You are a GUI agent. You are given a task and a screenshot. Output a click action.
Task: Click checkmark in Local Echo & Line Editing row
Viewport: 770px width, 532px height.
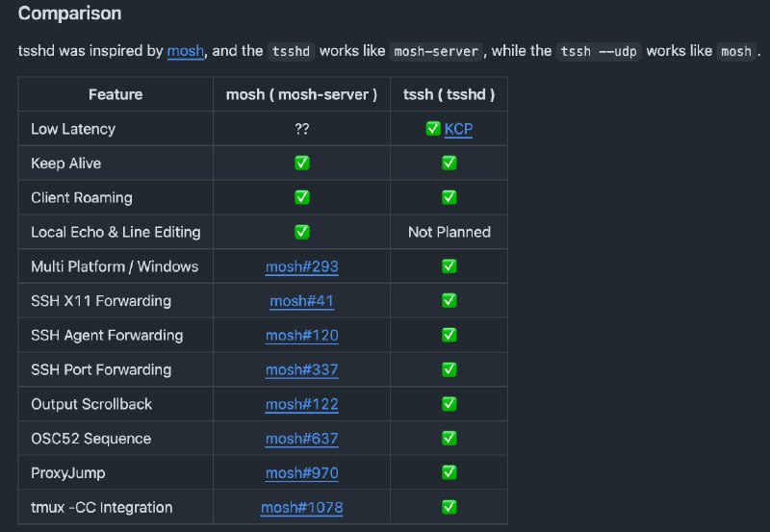302,232
